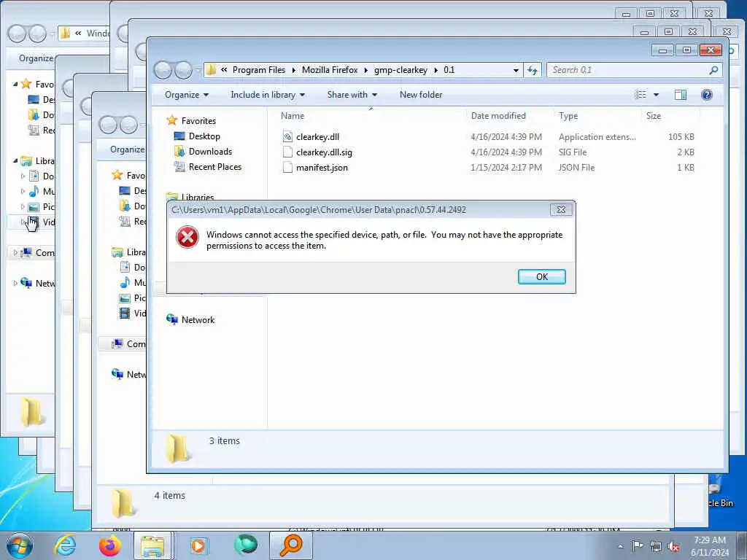The image size is (747, 560).
Task: Refresh the folder via address bar icon
Action: 532,71
